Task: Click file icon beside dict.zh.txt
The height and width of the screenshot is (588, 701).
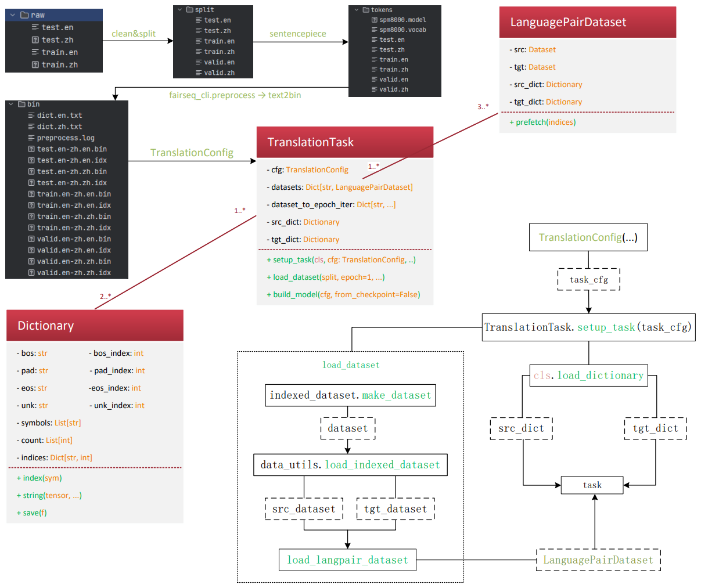Action: click(31, 127)
